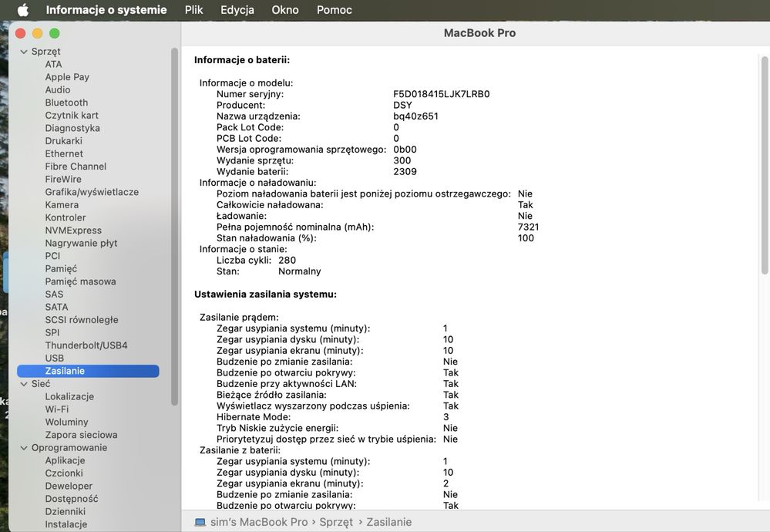Select FireWire in the sidebar
This screenshot has height=532, width=770.
[x=63, y=180]
